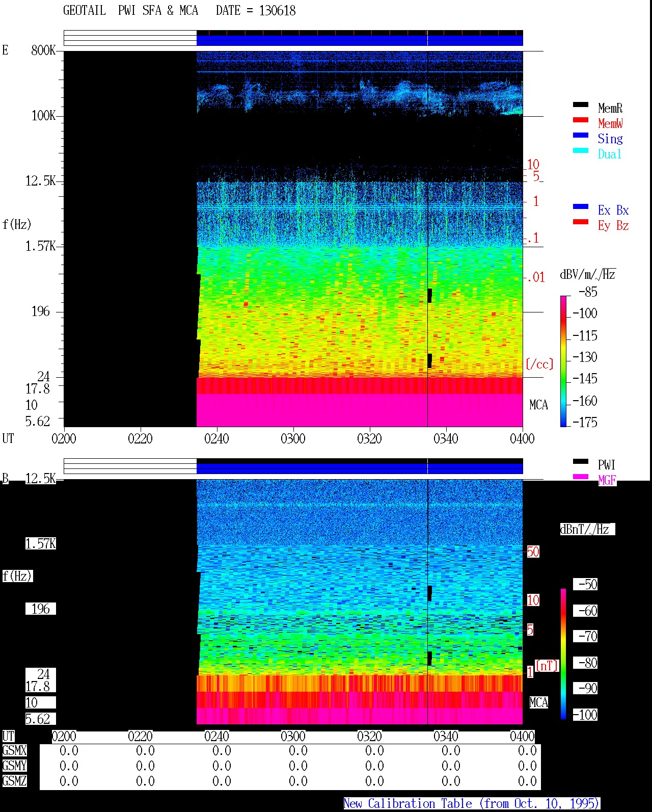Click the 0300 label on the upper time axis

pyautogui.click(x=293, y=438)
